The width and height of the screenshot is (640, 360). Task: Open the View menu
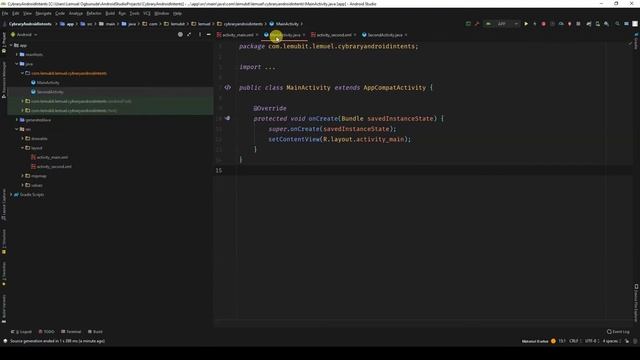tap(27, 13)
